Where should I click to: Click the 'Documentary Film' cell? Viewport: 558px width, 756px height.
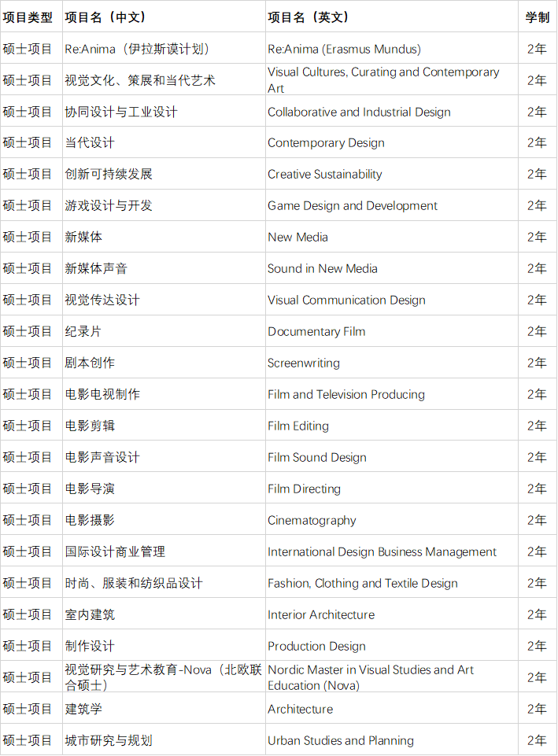[x=392, y=331]
